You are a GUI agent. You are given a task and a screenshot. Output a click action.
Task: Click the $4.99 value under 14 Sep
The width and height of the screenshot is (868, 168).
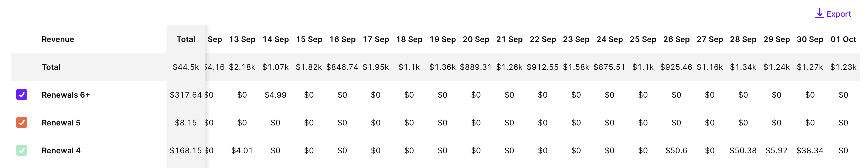pos(275,95)
